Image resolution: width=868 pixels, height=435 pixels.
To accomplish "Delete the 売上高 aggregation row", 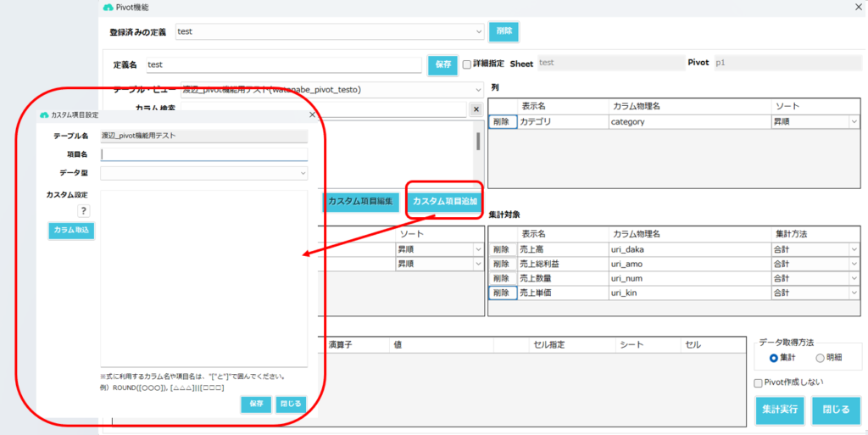I will pos(503,249).
